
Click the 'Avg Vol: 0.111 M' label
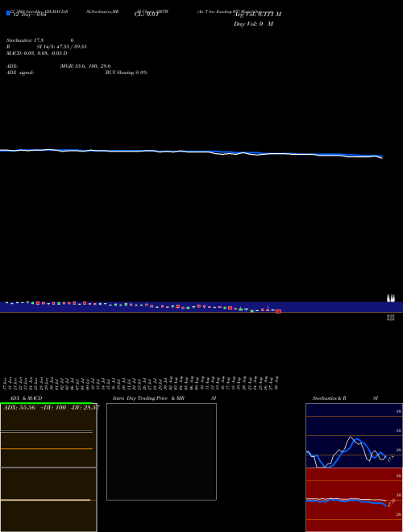[257, 15]
